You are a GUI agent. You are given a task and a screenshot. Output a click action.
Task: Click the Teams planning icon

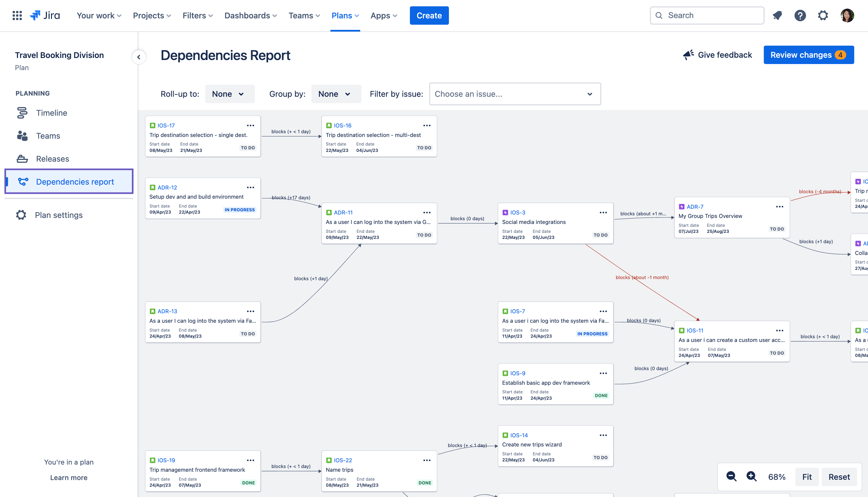tap(22, 135)
